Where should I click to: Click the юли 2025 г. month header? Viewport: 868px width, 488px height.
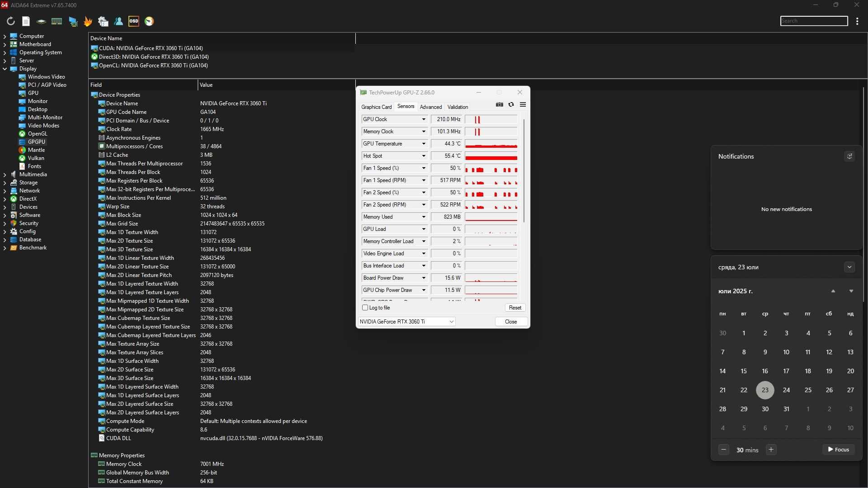[735, 291]
